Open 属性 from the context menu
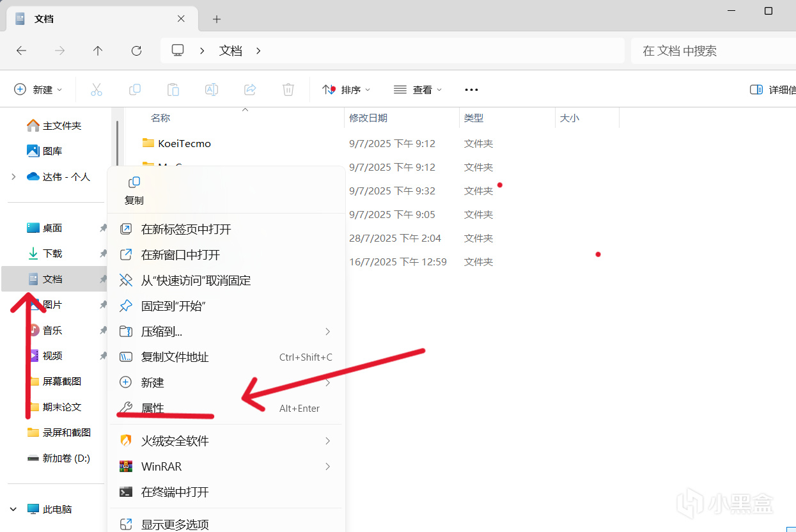796x532 pixels. tap(226, 408)
